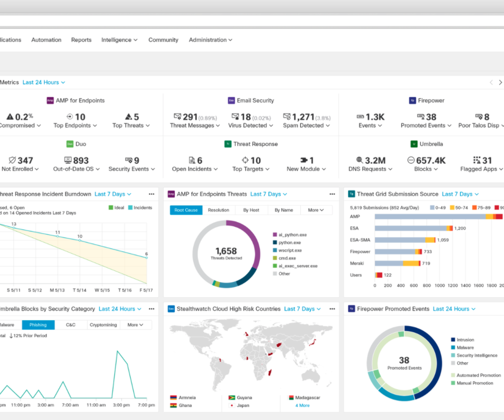Click the Armenia country flag entry

(x=183, y=397)
